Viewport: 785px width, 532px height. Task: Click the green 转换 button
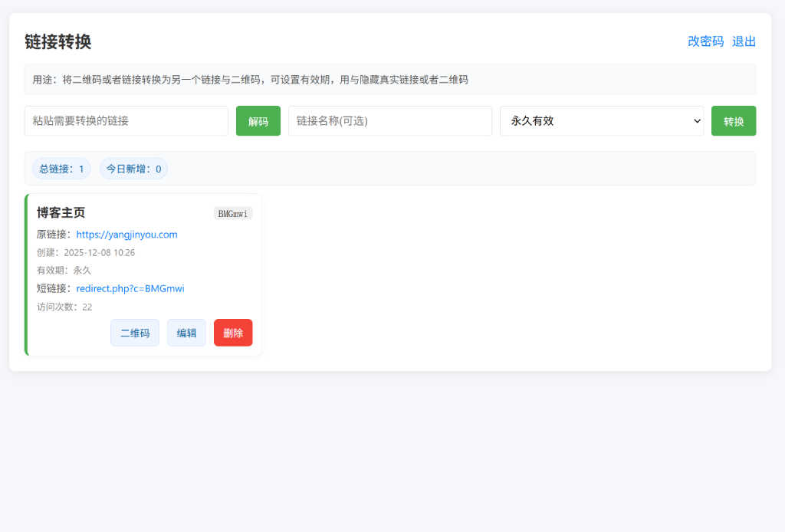[734, 121]
